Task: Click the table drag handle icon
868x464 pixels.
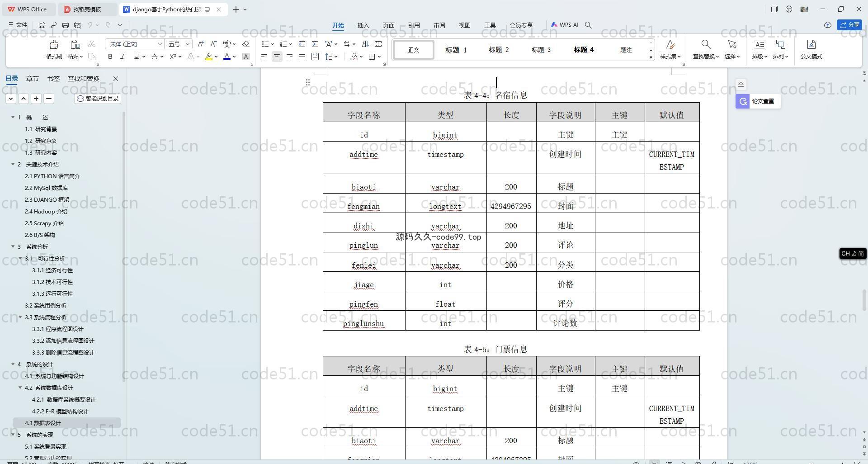Action: tap(307, 82)
